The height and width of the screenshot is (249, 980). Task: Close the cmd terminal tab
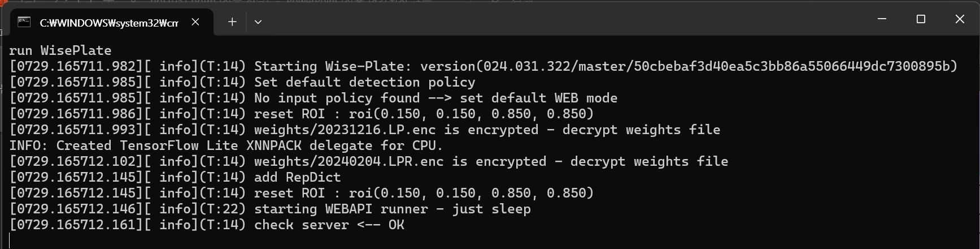click(x=195, y=22)
